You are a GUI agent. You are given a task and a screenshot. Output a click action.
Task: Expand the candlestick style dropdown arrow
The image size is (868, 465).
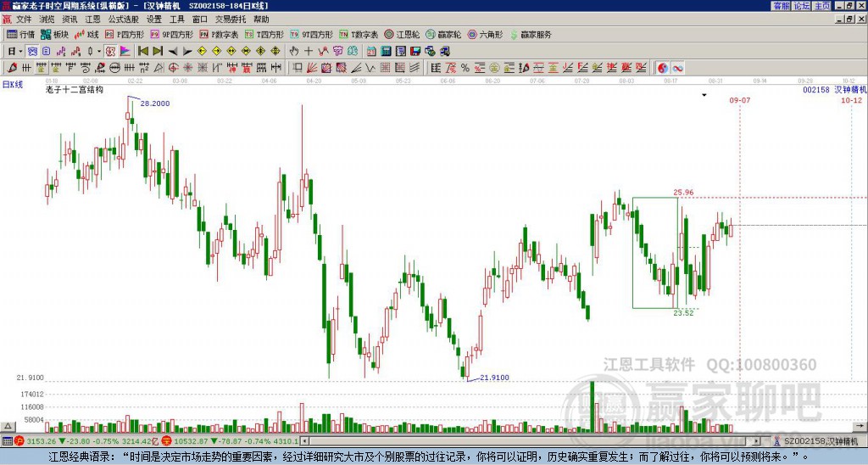tap(99, 52)
